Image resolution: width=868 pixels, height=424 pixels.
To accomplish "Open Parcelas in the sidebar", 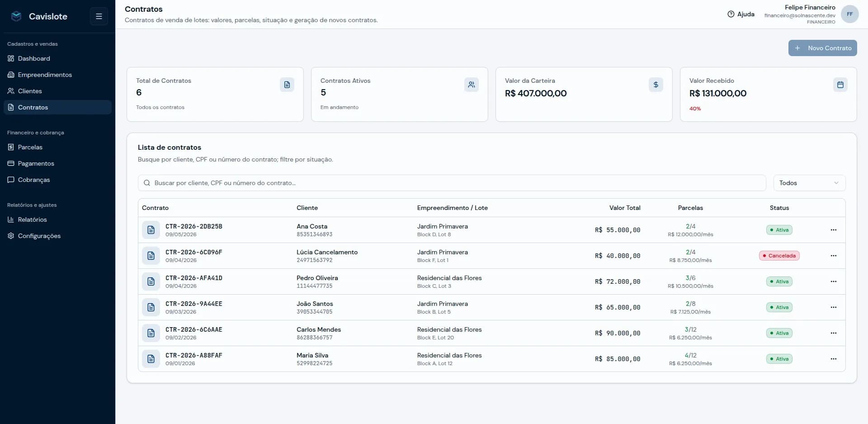I will (57, 147).
